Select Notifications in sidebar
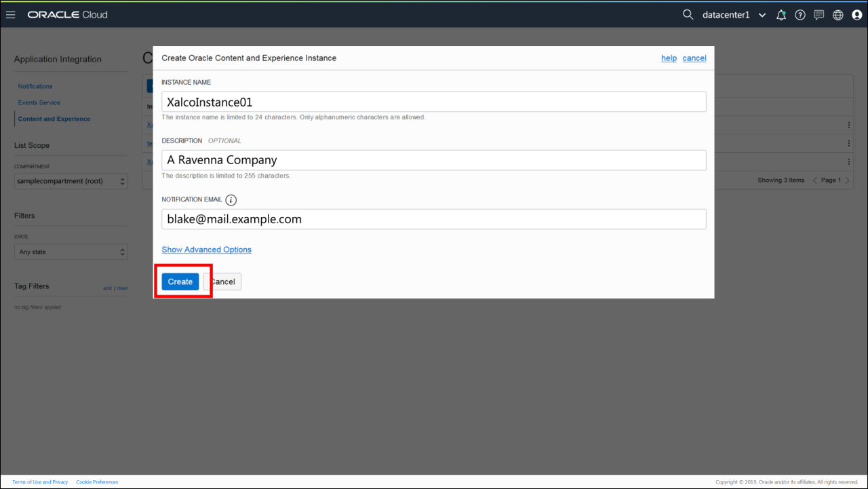The width and height of the screenshot is (868, 489). [x=35, y=86]
